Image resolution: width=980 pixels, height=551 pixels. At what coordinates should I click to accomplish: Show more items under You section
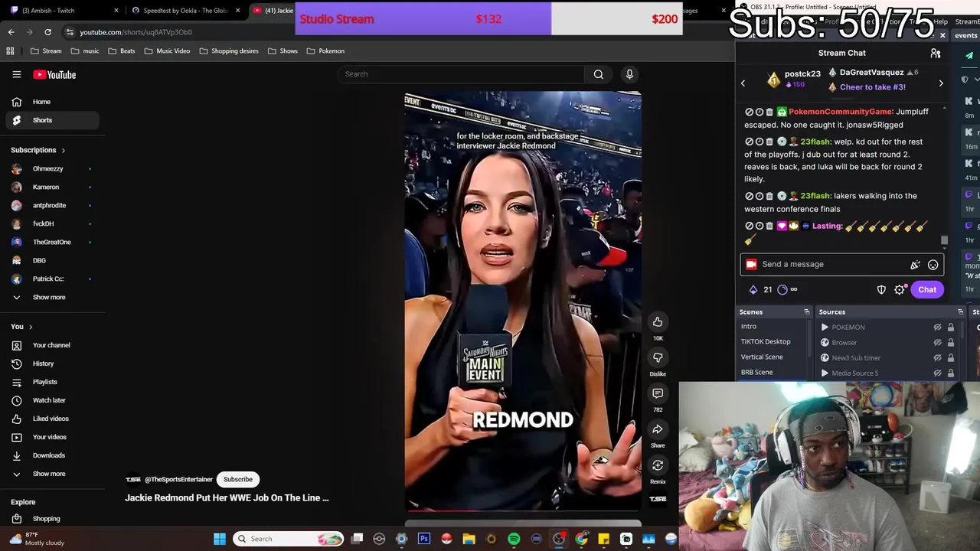coord(49,474)
